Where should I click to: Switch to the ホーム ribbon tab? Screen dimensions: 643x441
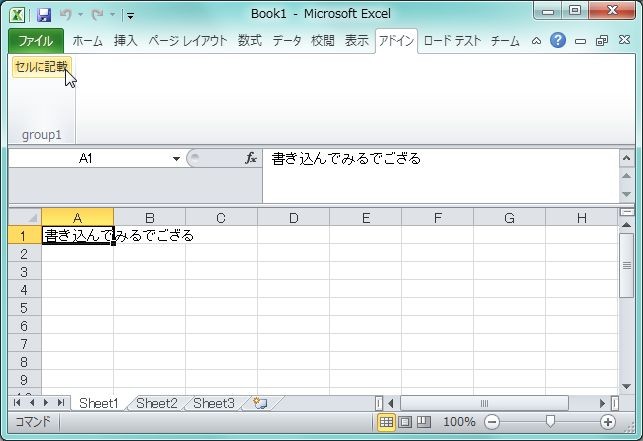click(x=87, y=41)
